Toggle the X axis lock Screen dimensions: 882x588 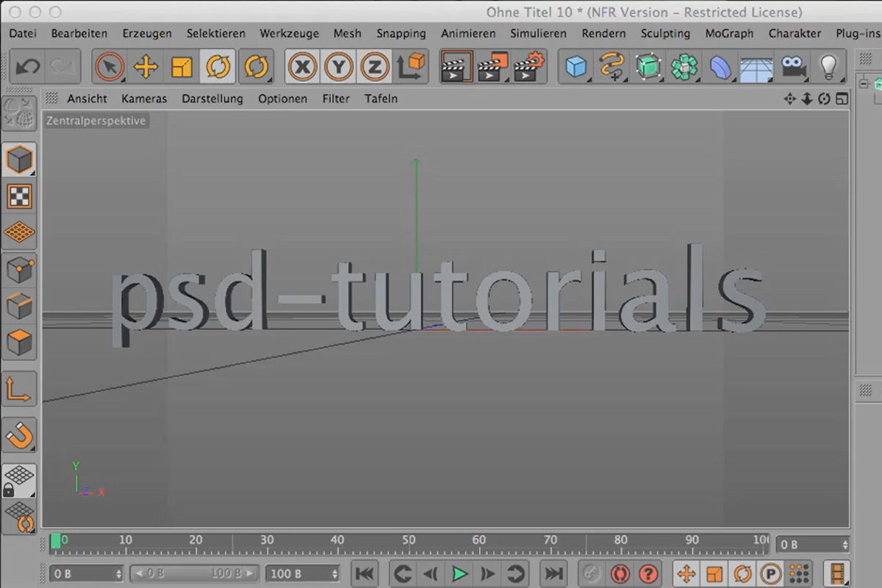coord(302,68)
